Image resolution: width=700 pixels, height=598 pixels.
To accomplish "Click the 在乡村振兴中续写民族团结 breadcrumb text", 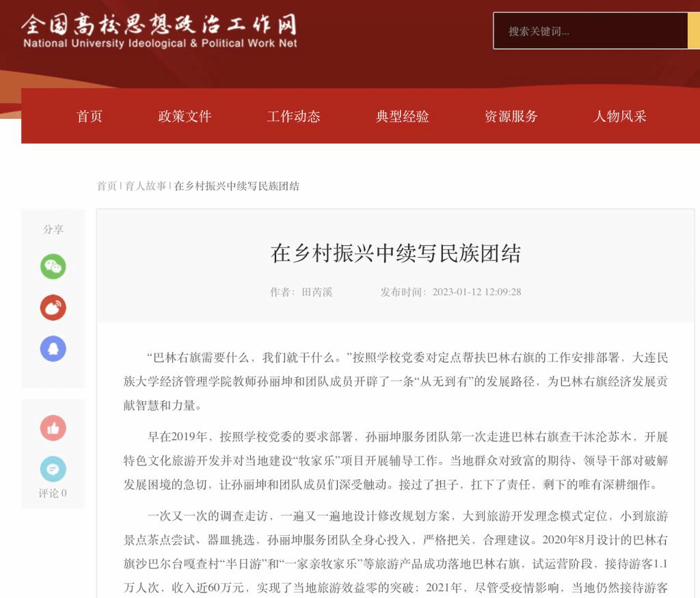I will (237, 186).
